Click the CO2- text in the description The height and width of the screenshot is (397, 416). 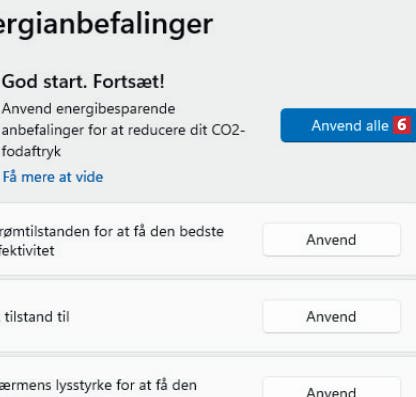point(228,130)
